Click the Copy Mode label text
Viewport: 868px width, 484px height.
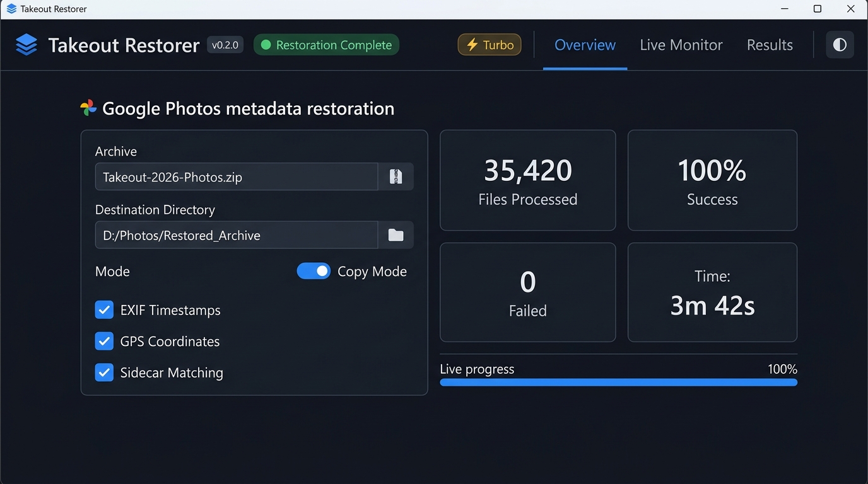(x=372, y=272)
